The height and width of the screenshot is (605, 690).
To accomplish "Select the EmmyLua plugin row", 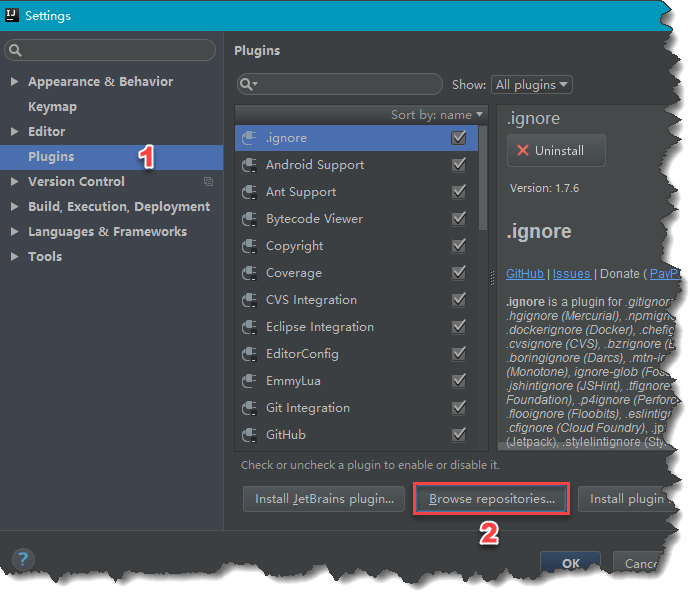I will pyautogui.click(x=356, y=381).
